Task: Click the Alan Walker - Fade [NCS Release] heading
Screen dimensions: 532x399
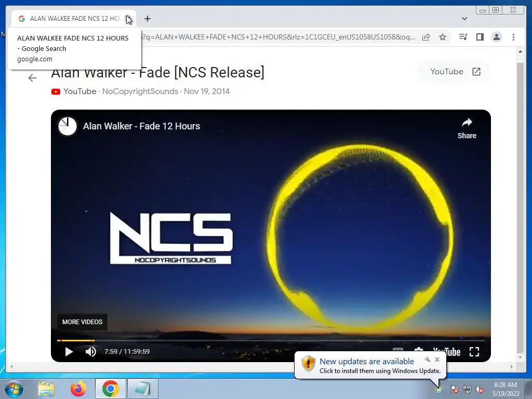Action: 157,73
